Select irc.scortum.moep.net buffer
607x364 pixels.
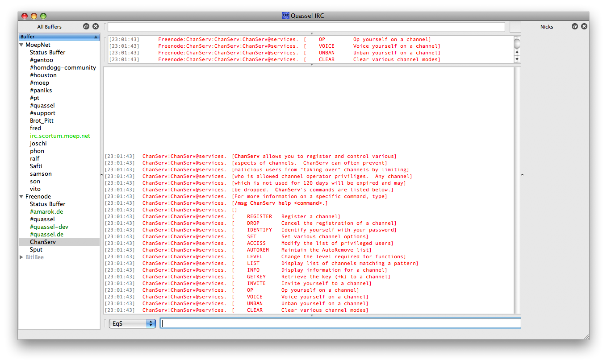tap(60, 136)
